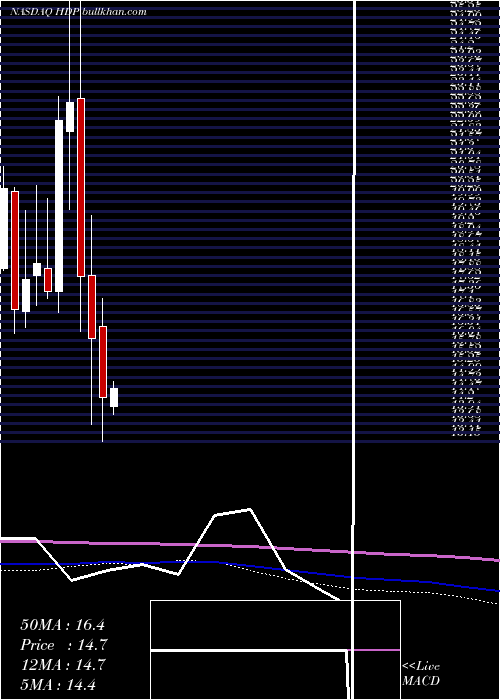500x700 pixels.
Task: Click the NASDAQ HDP chart title
Action: (x=78, y=12)
